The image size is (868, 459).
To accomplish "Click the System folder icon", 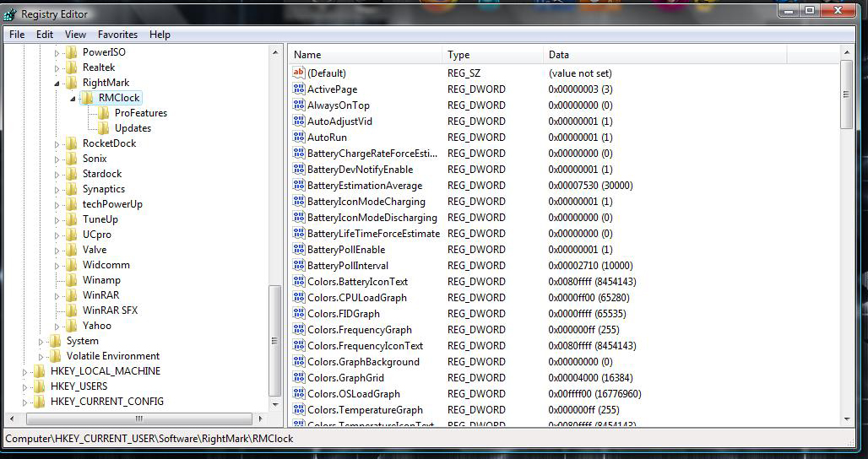I will 56,341.
